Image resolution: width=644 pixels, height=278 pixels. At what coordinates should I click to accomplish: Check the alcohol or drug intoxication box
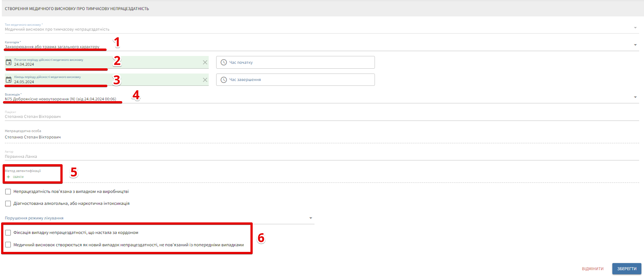8,204
